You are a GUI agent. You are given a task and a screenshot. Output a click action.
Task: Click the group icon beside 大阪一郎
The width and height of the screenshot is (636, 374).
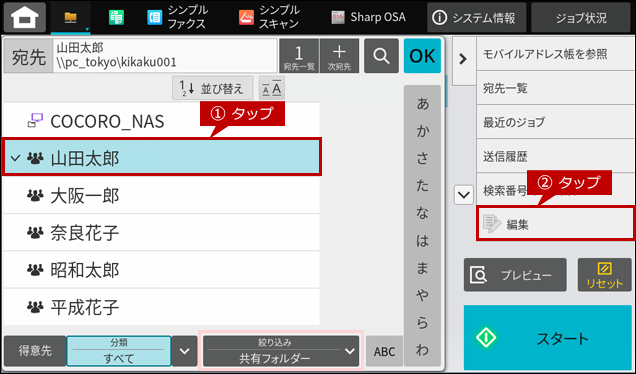[x=35, y=196]
